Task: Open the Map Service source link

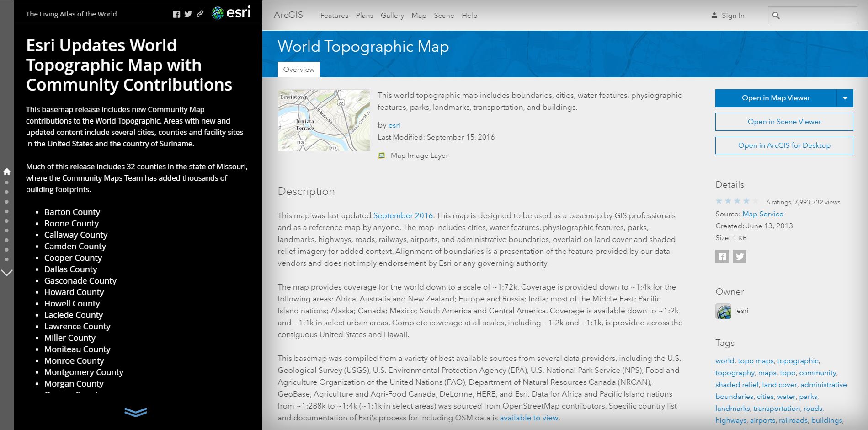Action: [x=762, y=214]
